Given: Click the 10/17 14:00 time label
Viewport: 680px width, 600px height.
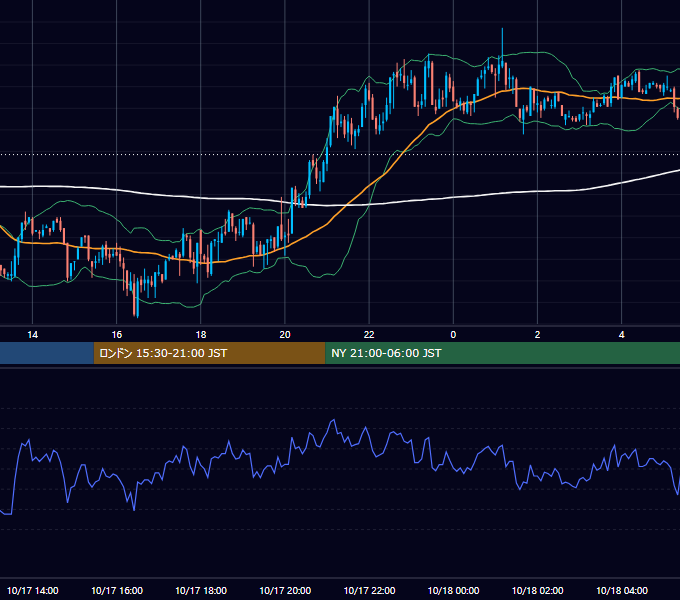Looking at the screenshot, I should coord(33,590).
